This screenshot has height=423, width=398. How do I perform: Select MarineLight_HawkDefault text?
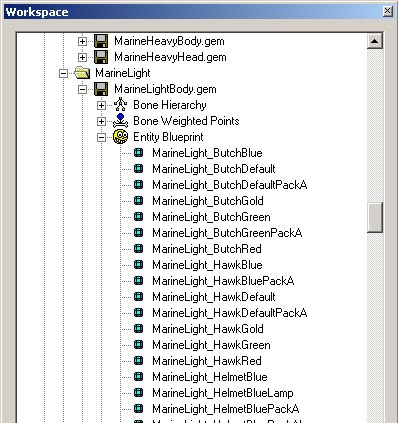214,297
